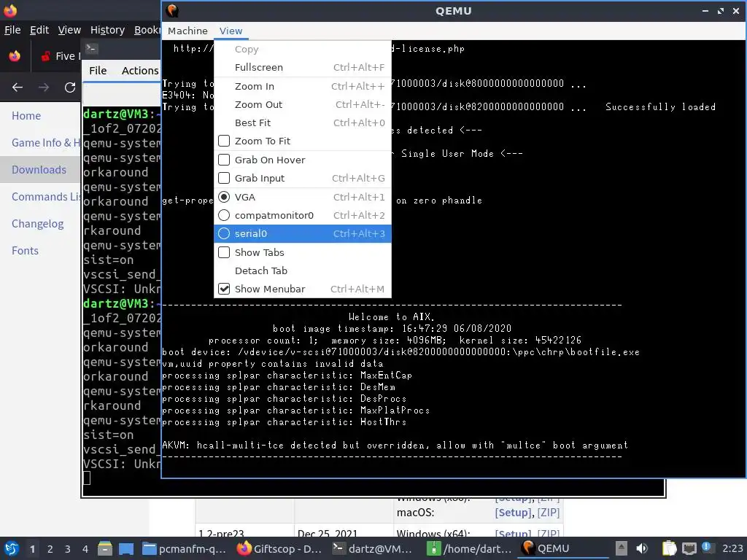Image resolution: width=747 pixels, height=560 pixels.
Task: Click the 2:23 panel clock
Action: pyautogui.click(x=732, y=548)
